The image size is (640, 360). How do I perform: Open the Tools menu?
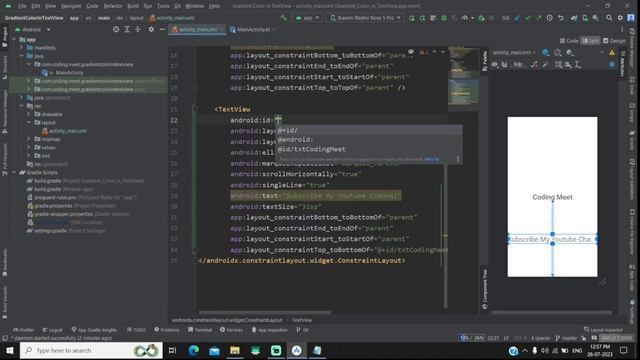click(x=163, y=6)
